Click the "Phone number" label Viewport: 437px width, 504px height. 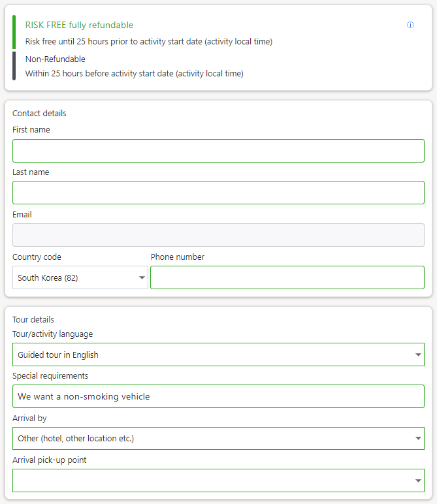177,257
